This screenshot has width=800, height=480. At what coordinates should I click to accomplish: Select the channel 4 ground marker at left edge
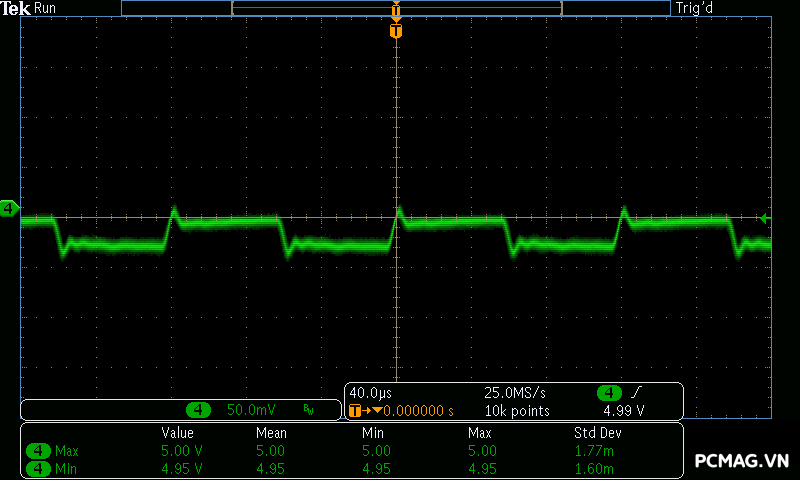point(9,208)
